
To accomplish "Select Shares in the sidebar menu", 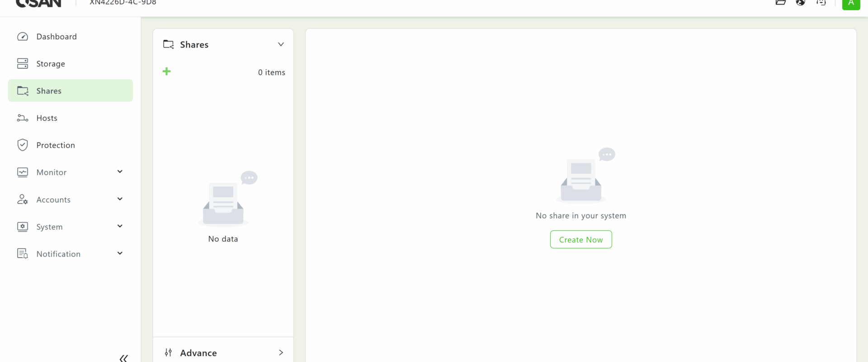I will click(x=49, y=91).
